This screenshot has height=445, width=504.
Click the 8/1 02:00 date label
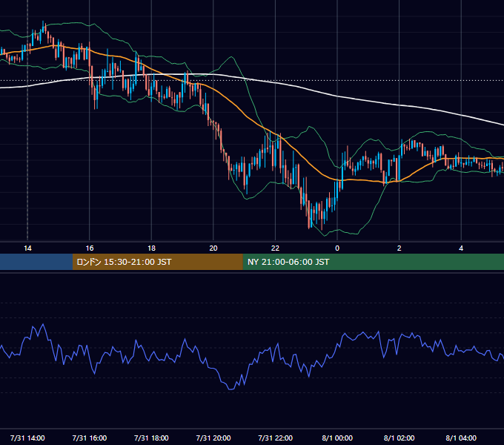pyautogui.click(x=399, y=438)
